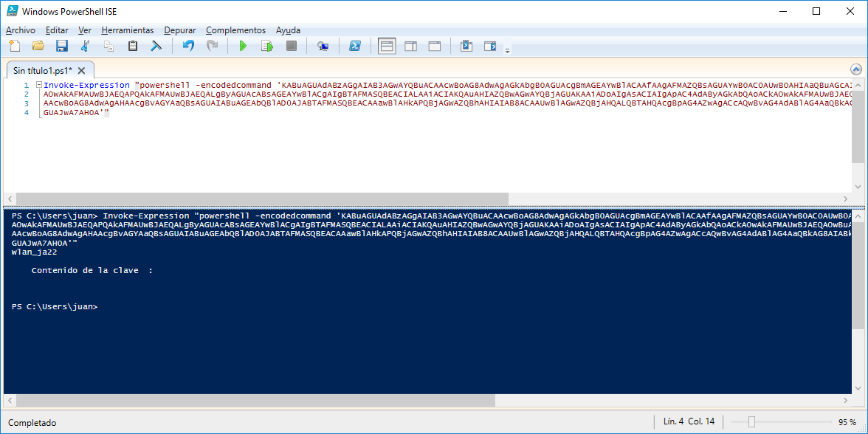Close the Sin título1.ps1 tab
This screenshot has height=434, width=868.
(x=81, y=70)
